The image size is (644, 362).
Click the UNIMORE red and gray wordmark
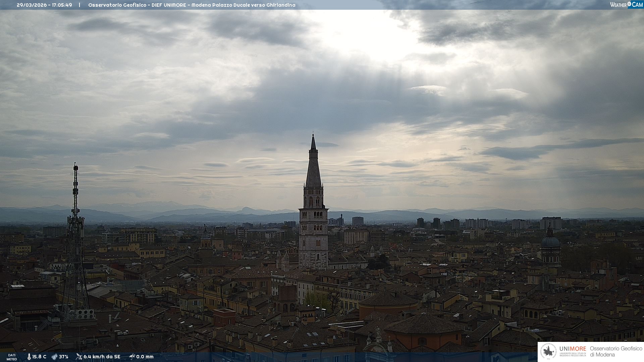[x=573, y=349]
